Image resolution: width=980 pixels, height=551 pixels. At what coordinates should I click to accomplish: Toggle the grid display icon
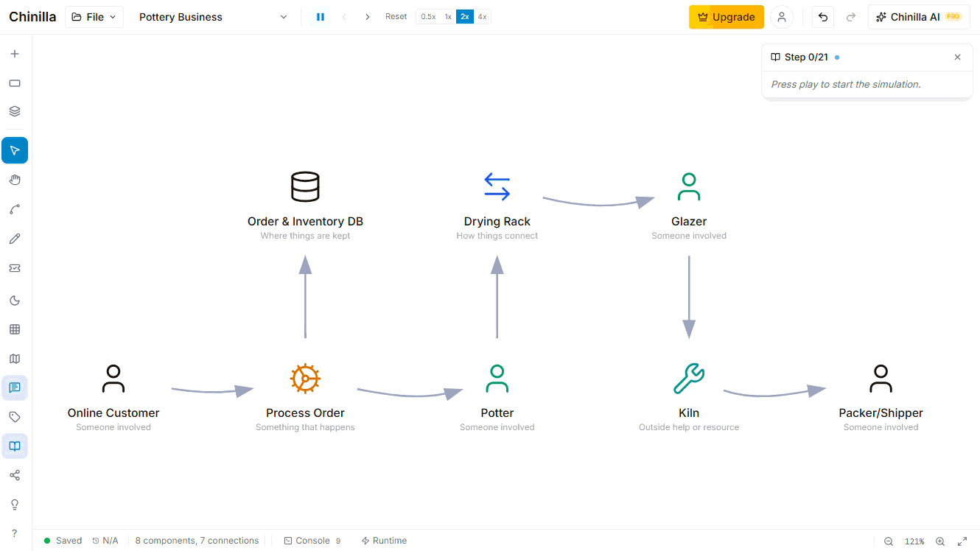tap(15, 329)
